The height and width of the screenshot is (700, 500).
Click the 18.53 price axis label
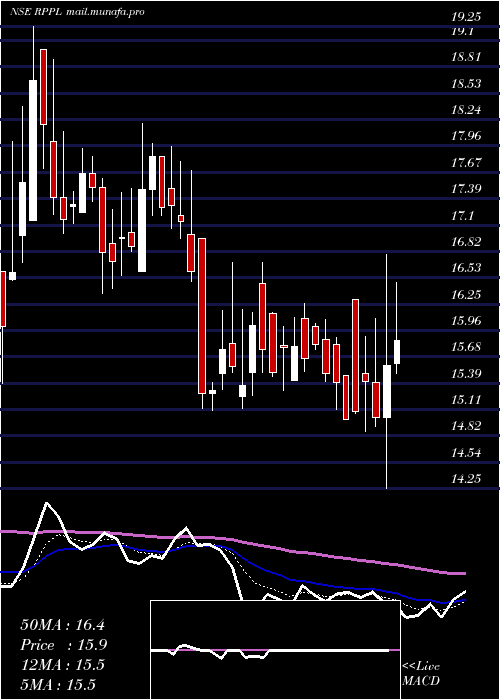click(466, 83)
